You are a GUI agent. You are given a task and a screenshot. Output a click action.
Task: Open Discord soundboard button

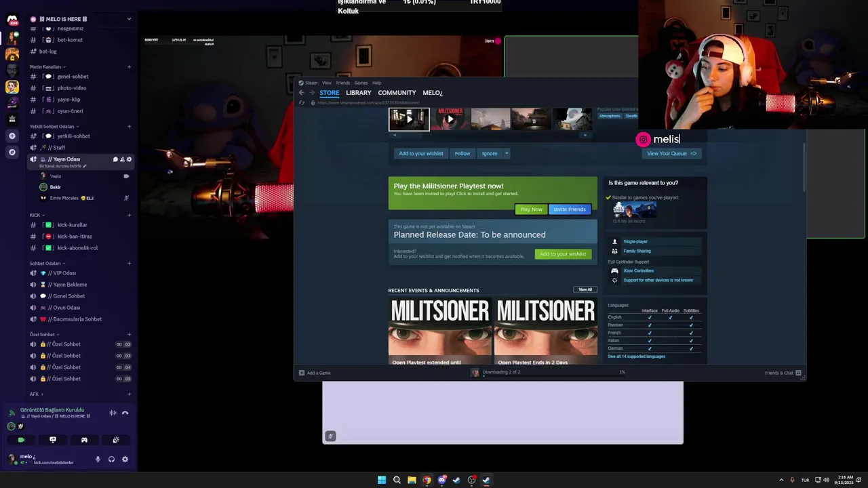tap(116, 440)
